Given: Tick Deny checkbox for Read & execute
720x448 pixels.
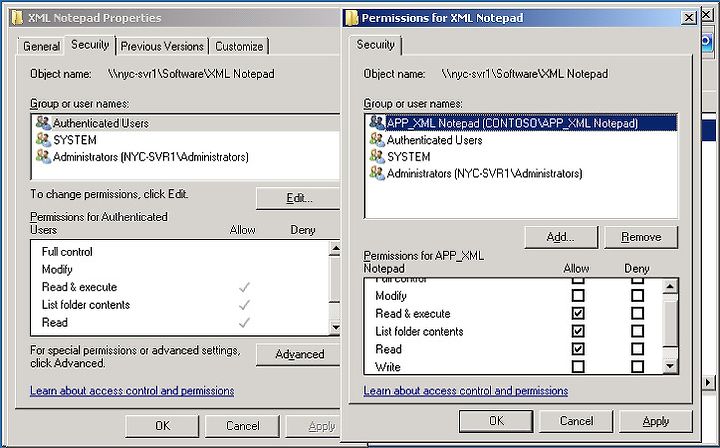Looking at the screenshot, I should [637, 313].
